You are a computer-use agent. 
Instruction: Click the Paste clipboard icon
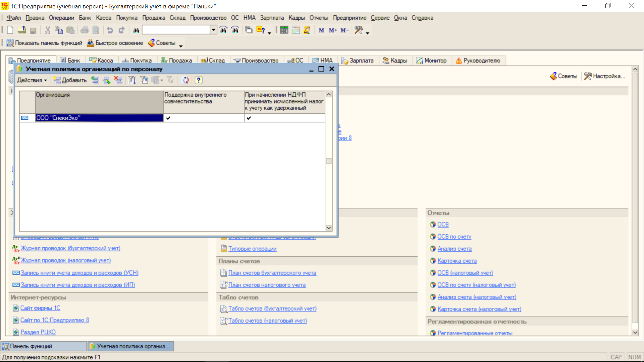pos(70,30)
